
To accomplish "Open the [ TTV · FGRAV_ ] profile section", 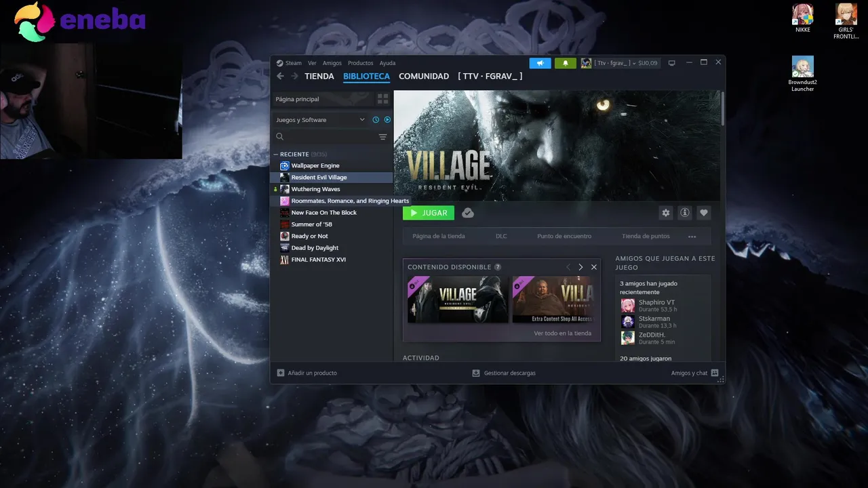I will click(490, 77).
